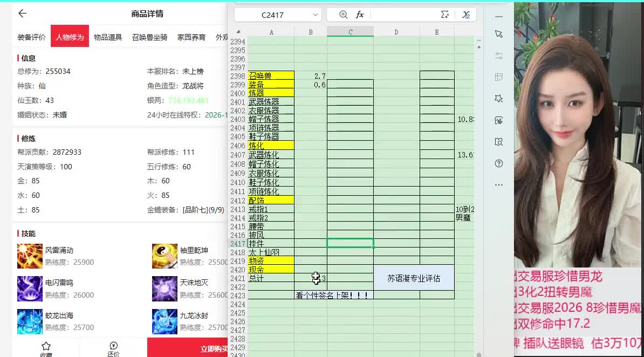Click the cell with value 0.6

tap(311, 84)
